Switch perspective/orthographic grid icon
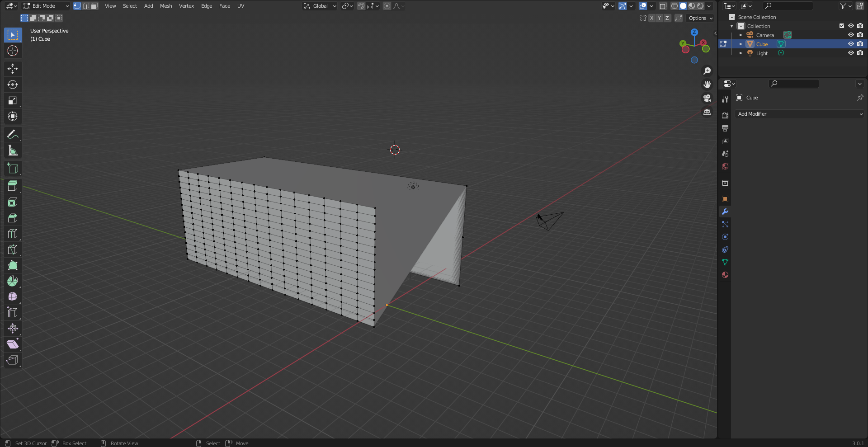868x447 pixels. 707,112
